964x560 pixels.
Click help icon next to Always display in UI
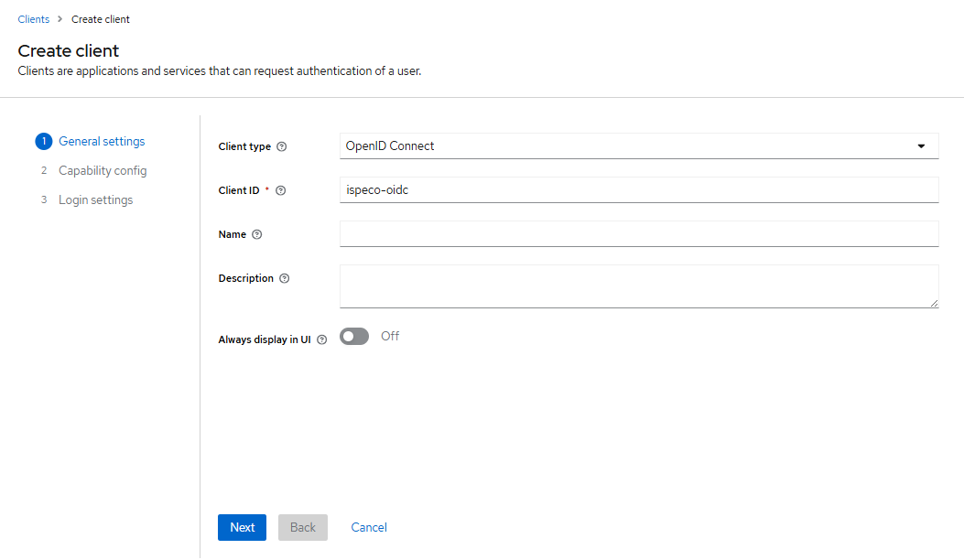tap(322, 339)
